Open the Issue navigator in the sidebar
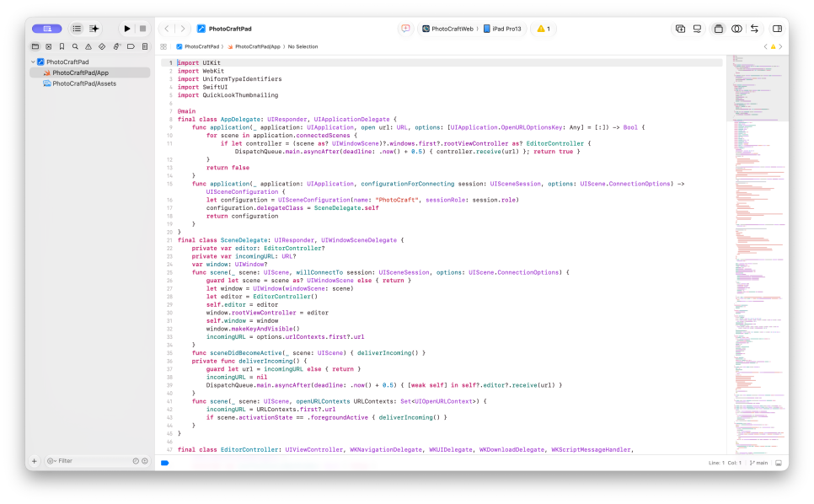The image size is (814, 504). [x=88, y=46]
